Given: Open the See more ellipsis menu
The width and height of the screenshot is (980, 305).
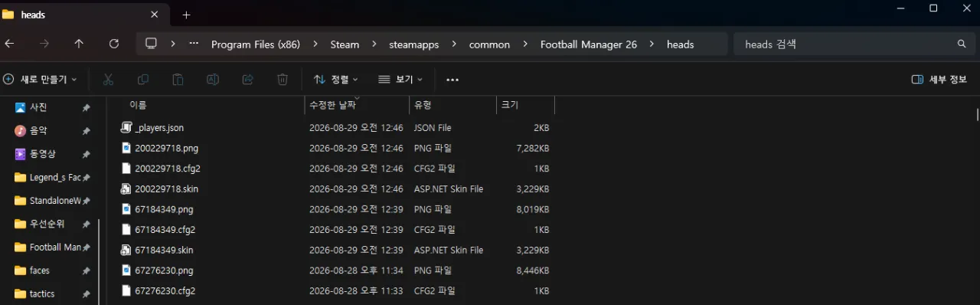Looking at the screenshot, I should coord(452,79).
